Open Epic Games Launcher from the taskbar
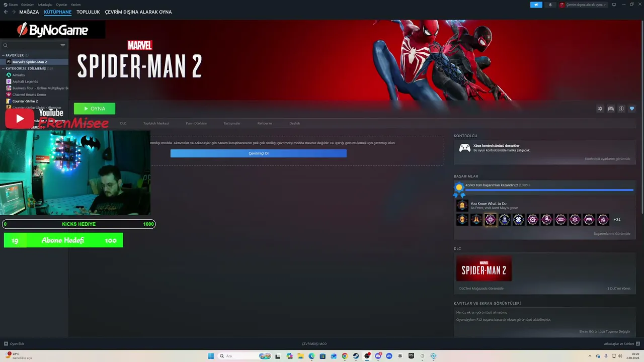This screenshot has width=644, height=362. [411, 356]
